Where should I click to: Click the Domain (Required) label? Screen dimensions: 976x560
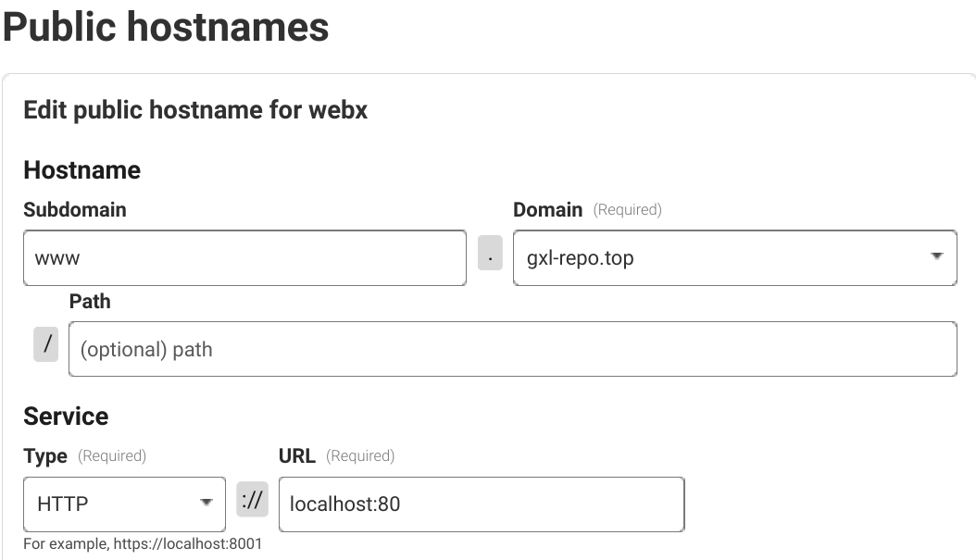click(587, 210)
